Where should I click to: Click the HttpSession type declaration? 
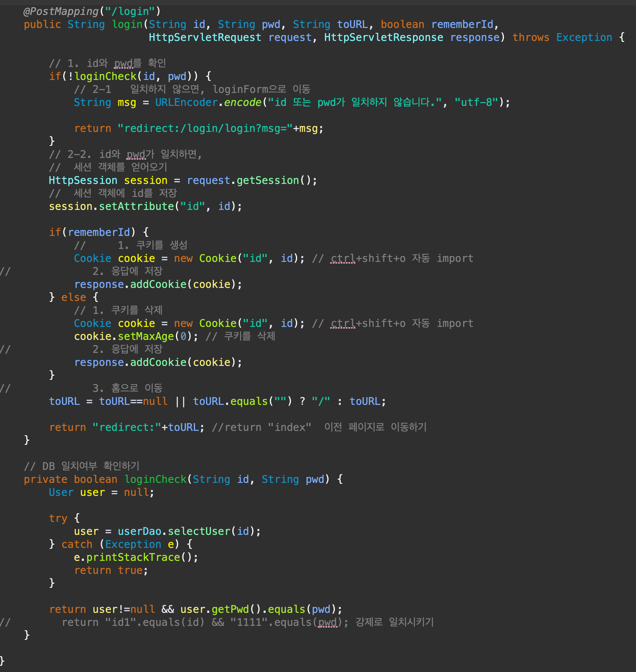[x=83, y=180]
